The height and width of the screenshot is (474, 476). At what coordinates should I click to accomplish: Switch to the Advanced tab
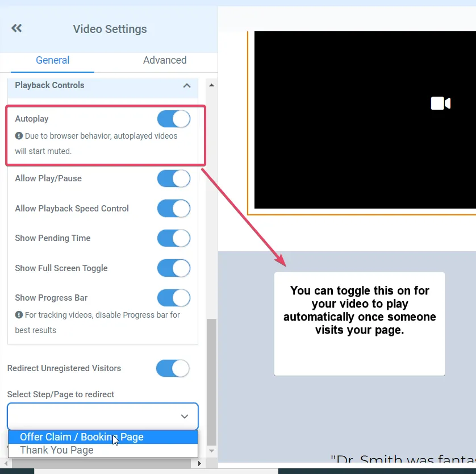point(165,60)
